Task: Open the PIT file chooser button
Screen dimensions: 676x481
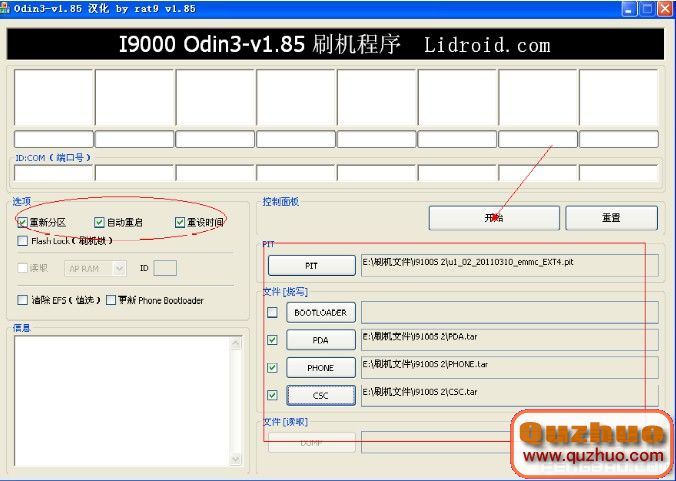Action: [x=311, y=265]
